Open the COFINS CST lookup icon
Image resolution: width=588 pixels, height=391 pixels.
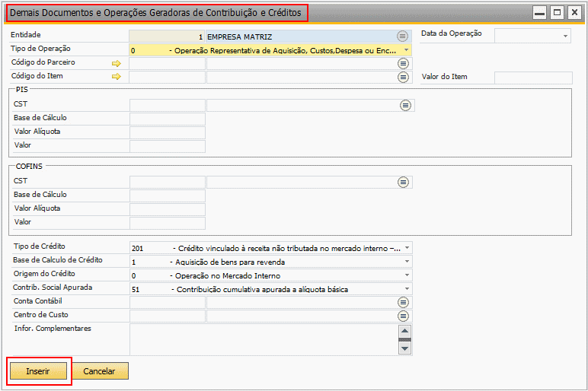click(403, 183)
